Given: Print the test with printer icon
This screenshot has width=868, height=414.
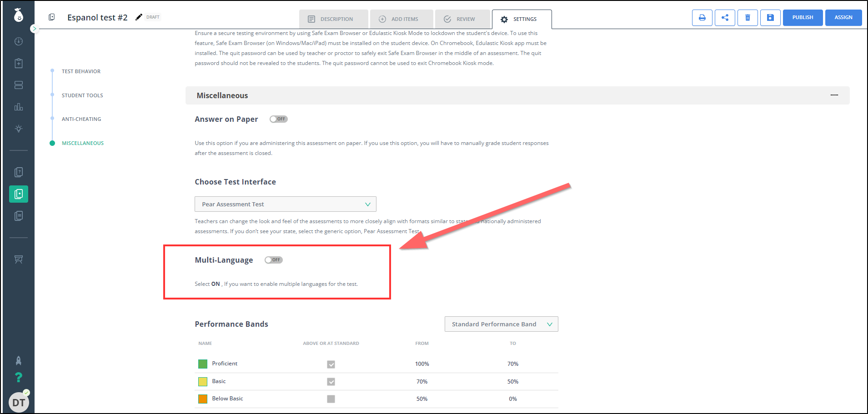Looking at the screenshot, I should click(702, 18).
